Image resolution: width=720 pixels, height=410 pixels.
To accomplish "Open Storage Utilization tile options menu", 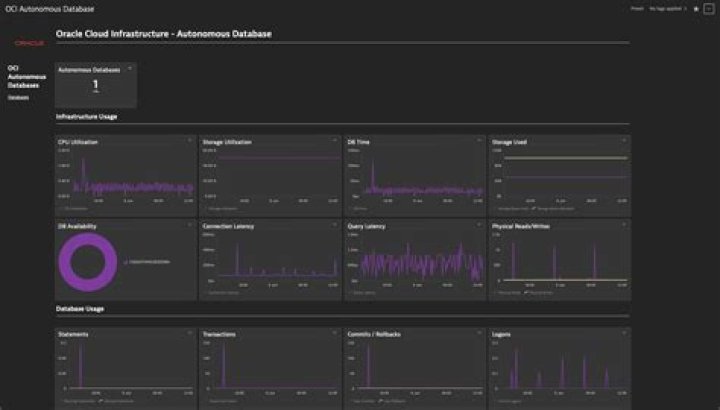I will point(334,140).
